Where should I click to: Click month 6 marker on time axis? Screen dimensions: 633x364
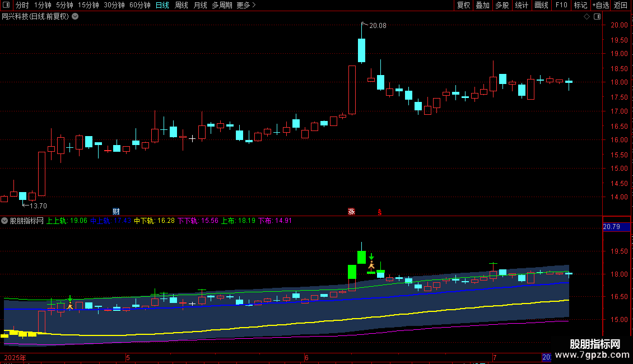coord(307,357)
